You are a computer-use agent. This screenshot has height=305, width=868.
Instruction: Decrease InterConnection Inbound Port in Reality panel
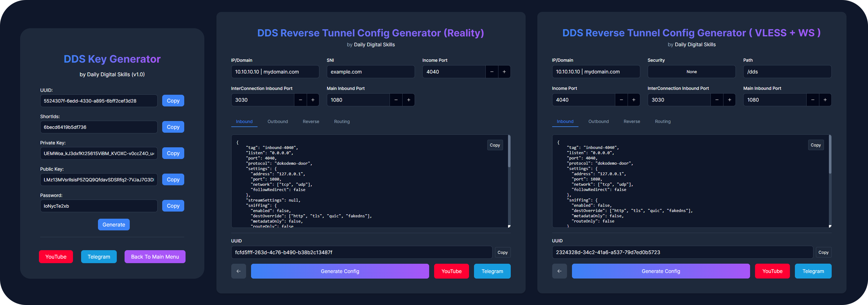pyautogui.click(x=300, y=100)
